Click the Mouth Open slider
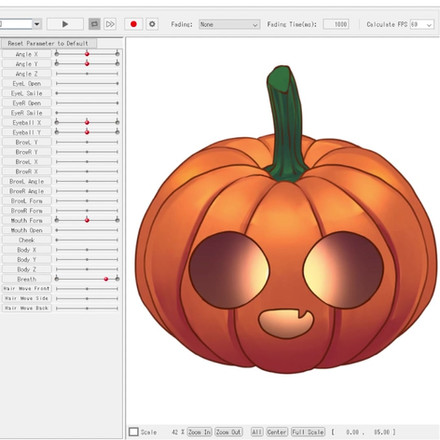This screenshot has width=440, height=440. 87,230
